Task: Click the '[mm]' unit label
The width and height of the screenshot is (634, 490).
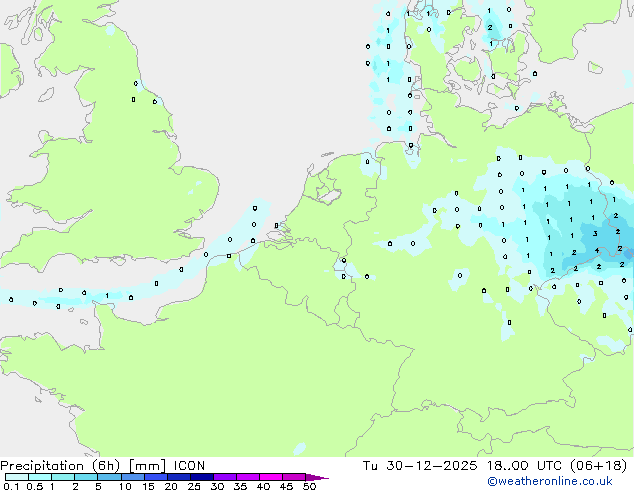Action: tap(148, 466)
